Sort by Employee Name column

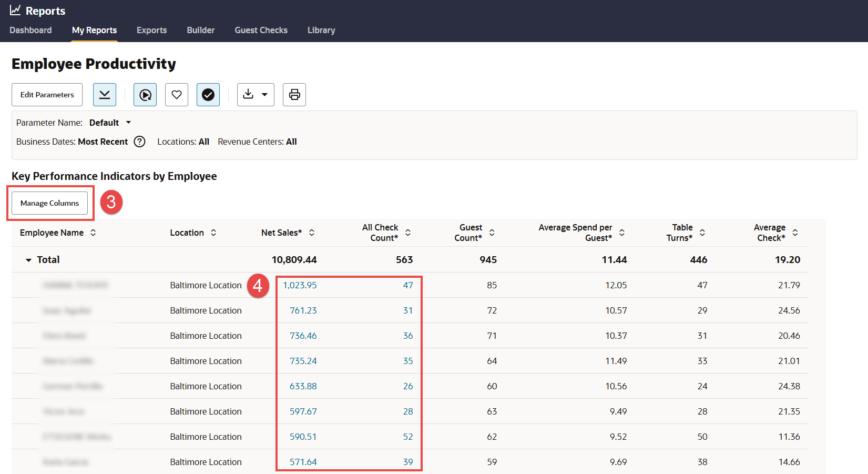point(93,233)
